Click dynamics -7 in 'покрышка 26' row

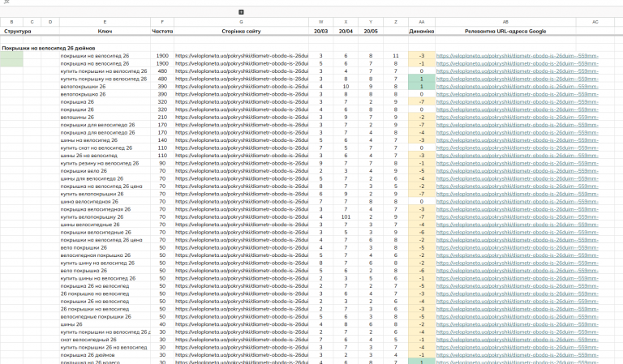pos(422,101)
